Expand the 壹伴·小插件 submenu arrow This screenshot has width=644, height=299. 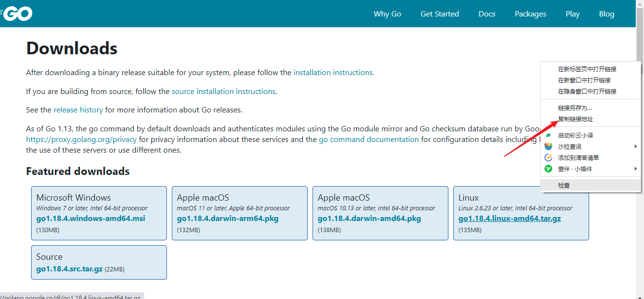pos(636,169)
